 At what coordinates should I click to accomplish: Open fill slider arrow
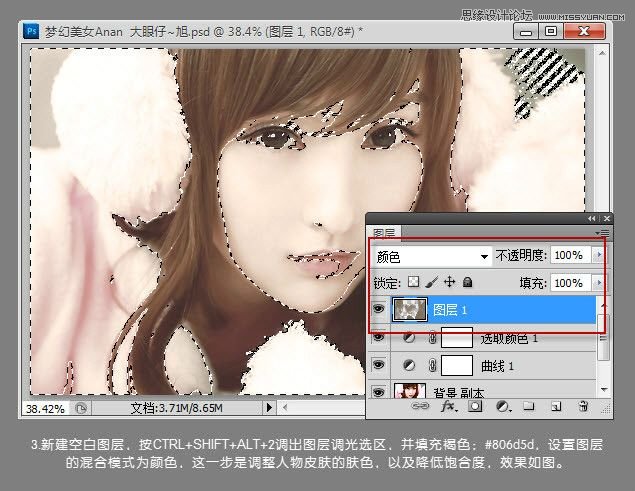point(599,282)
